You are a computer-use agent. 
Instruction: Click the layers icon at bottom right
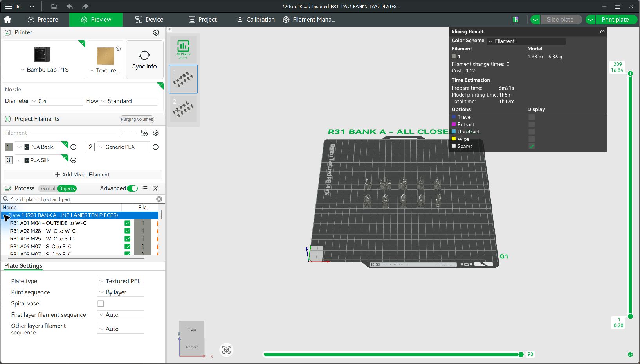point(630,355)
